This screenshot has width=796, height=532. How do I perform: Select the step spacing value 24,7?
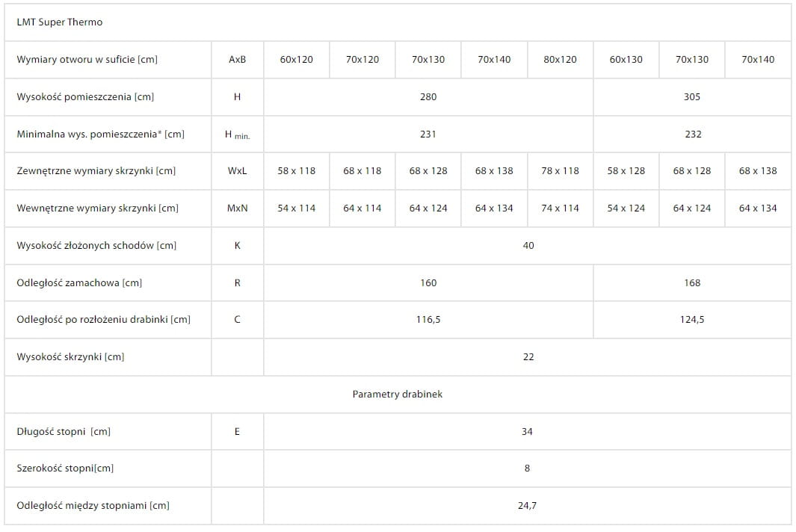click(x=527, y=506)
